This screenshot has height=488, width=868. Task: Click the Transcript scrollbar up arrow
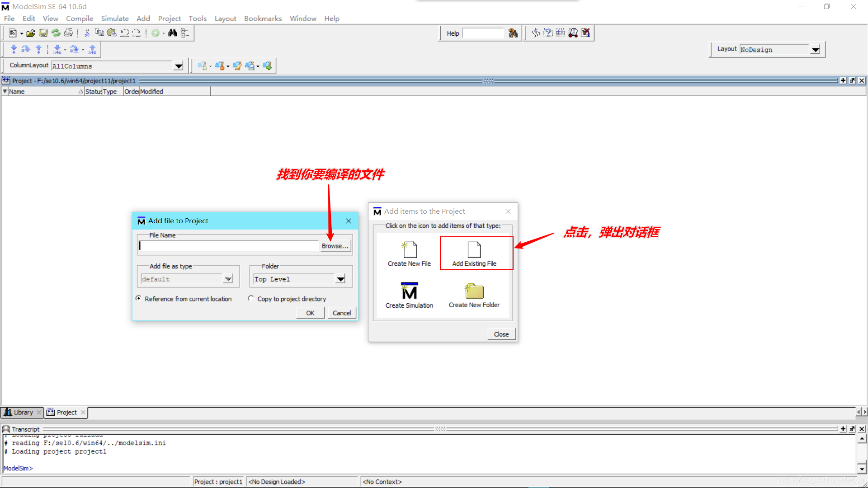(x=862, y=438)
